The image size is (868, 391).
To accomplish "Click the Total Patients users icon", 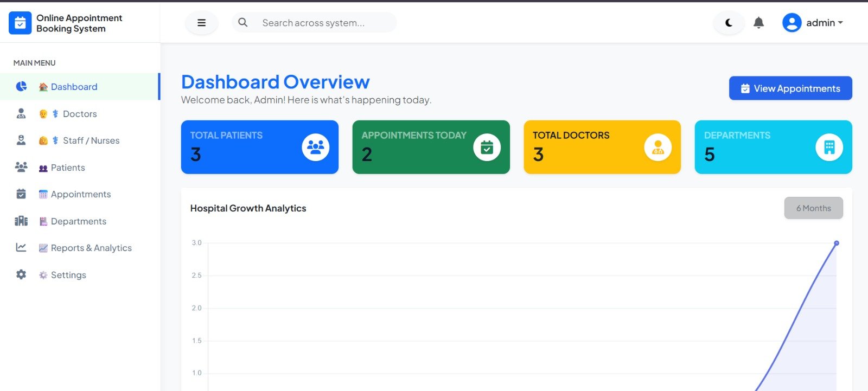I will (316, 147).
